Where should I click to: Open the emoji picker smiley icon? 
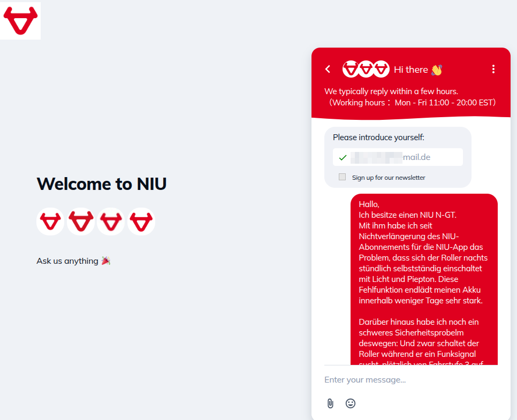click(x=351, y=403)
